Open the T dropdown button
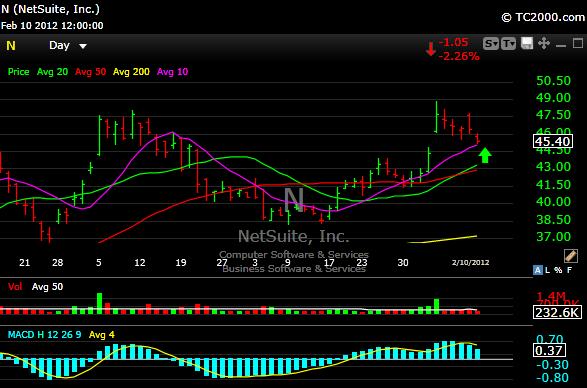The width and height of the screenshot is (587, 388). tap(508, 44)
